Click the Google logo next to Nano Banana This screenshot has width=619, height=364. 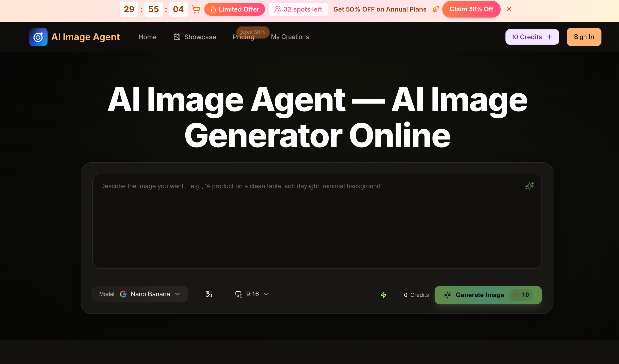(x=123, y=294)
